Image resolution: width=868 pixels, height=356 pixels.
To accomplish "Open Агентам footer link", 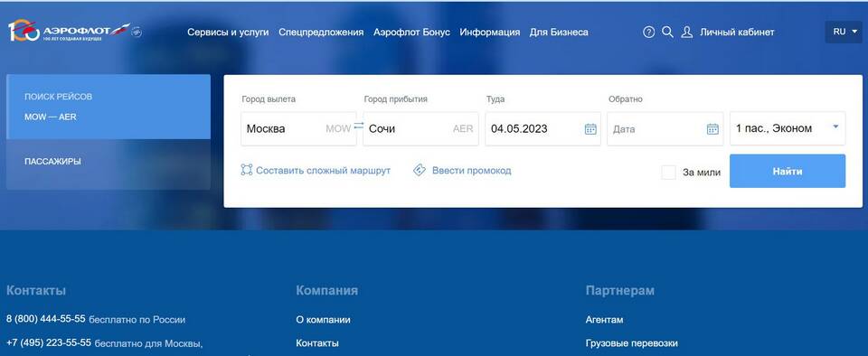I will (605, 320).
